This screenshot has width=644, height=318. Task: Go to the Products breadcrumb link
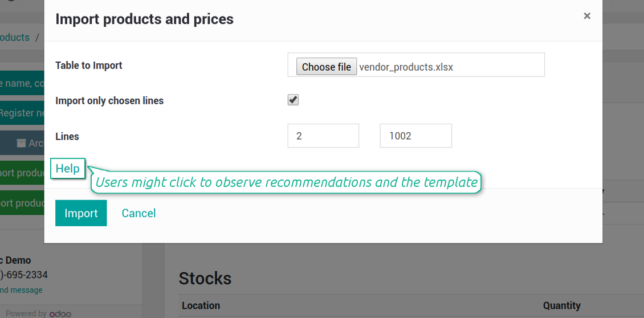pyautogui.click(x=15, y=38)
